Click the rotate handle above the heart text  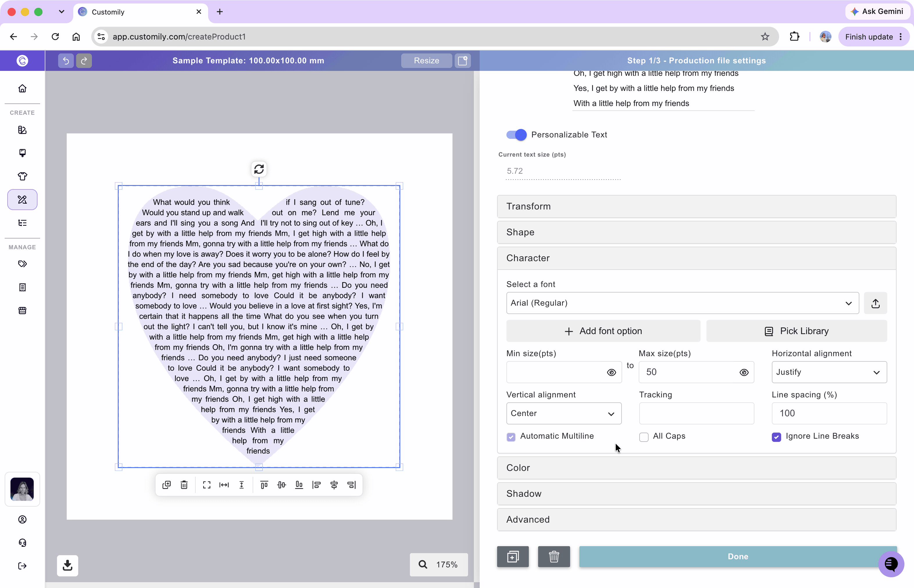259,169
